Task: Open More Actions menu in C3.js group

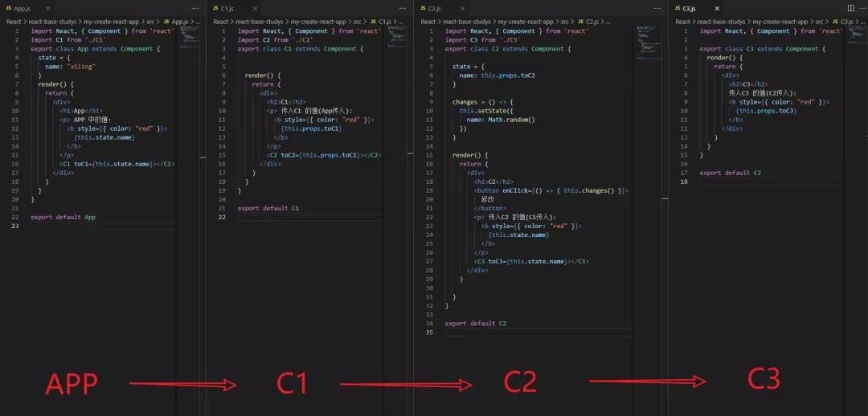Action: [862, 8]
